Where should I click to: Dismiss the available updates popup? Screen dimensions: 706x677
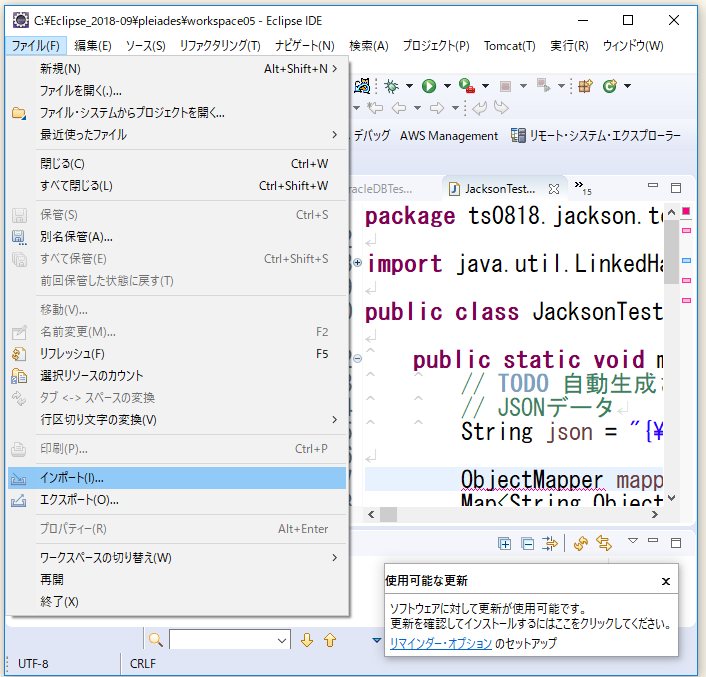(x=666, y=581)
